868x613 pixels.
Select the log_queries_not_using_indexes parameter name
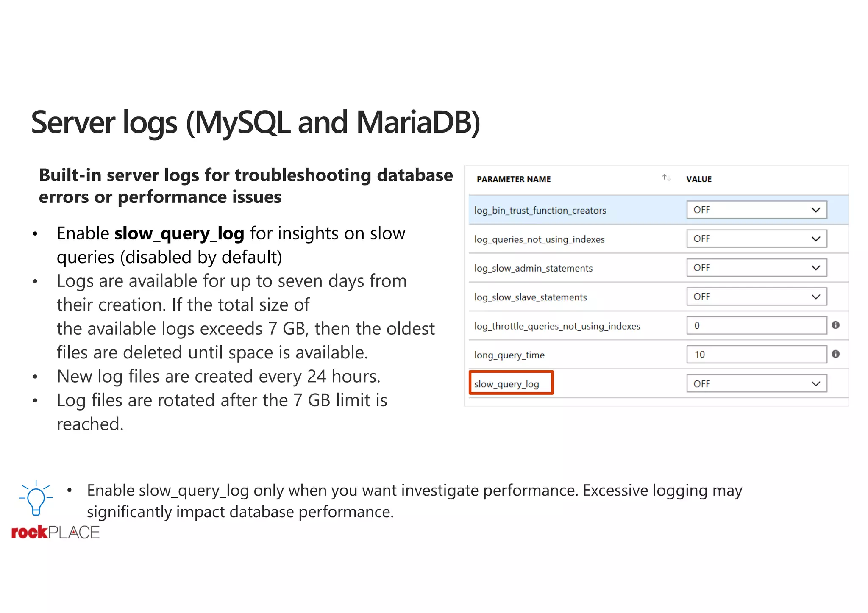539,239
